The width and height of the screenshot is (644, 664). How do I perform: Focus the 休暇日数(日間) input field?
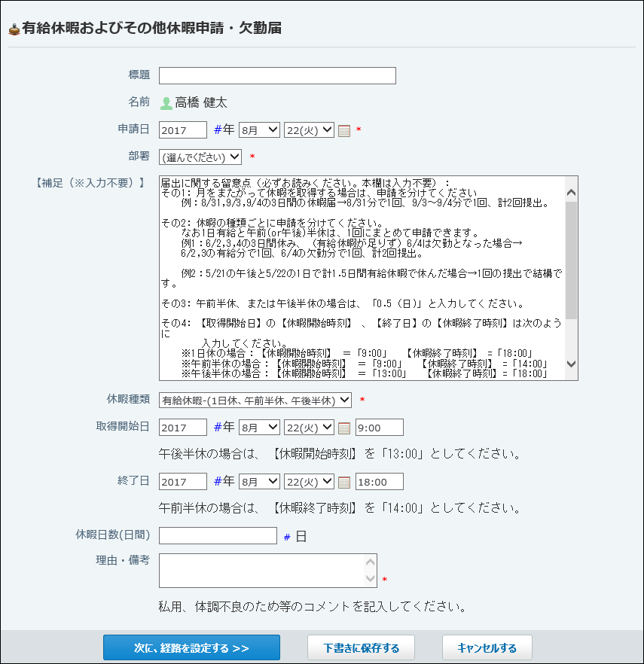218,536
